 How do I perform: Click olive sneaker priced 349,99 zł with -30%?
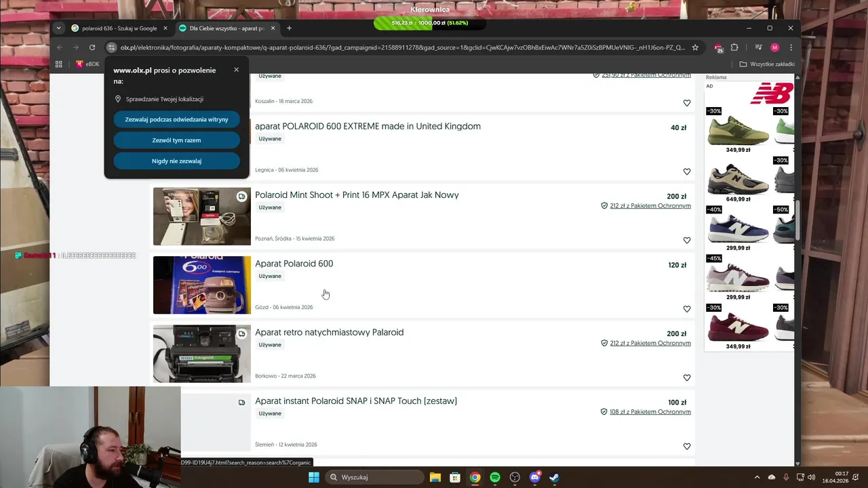[x=738, y=130]
